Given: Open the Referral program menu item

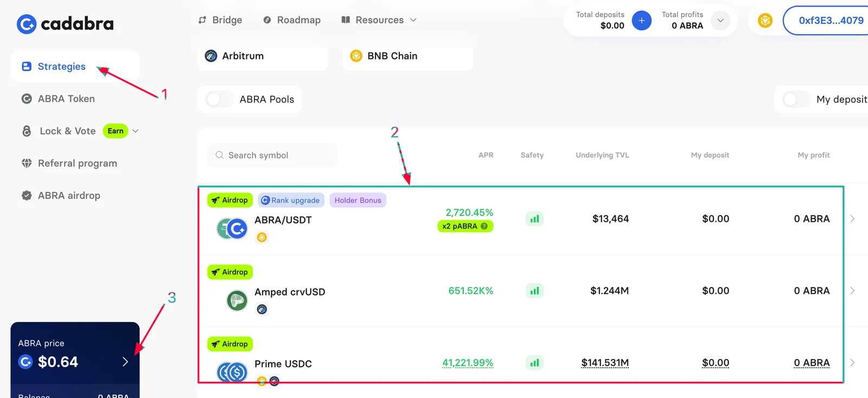Looking at the screenshot, I should click(x=69, y=163).
